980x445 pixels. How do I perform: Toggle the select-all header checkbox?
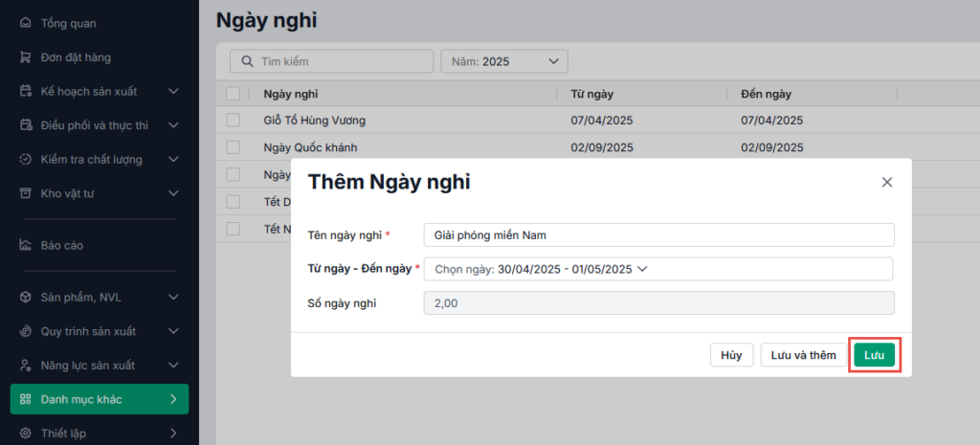click(234, 94)
